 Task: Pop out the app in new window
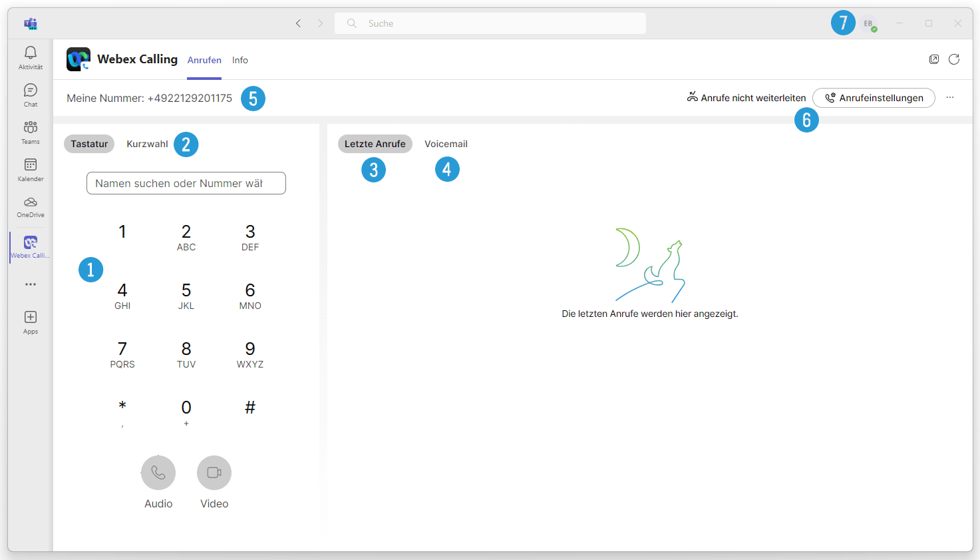pyautogui.click(x=934, y=59)
